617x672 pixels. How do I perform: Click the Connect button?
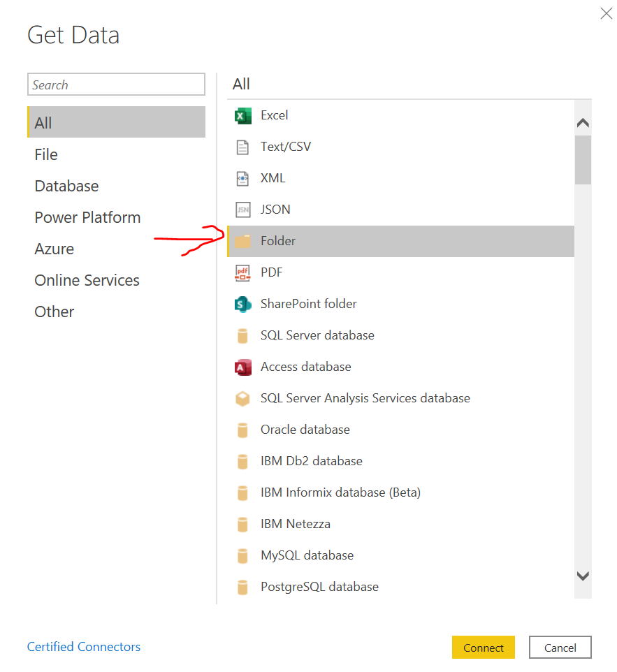pyautogui.click(x=484, y=647)
